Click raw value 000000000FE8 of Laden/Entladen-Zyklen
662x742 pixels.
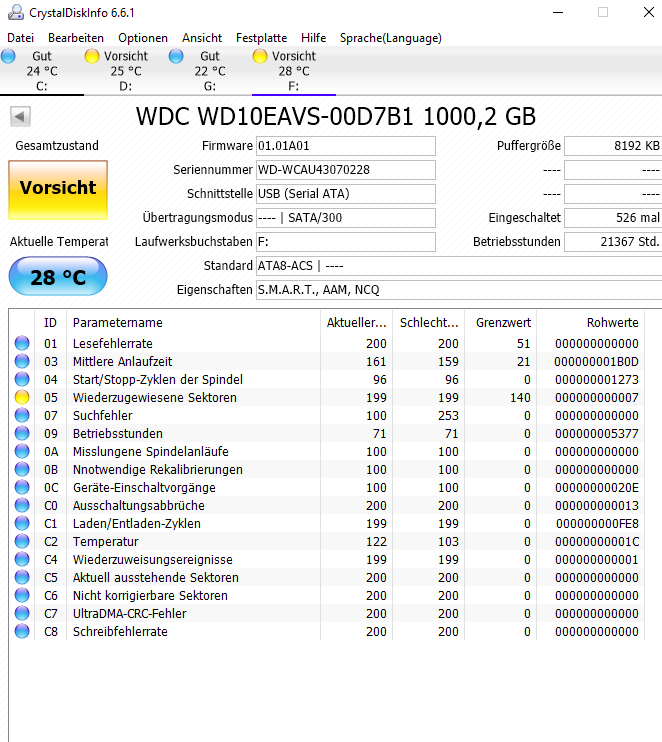point(597,523)
